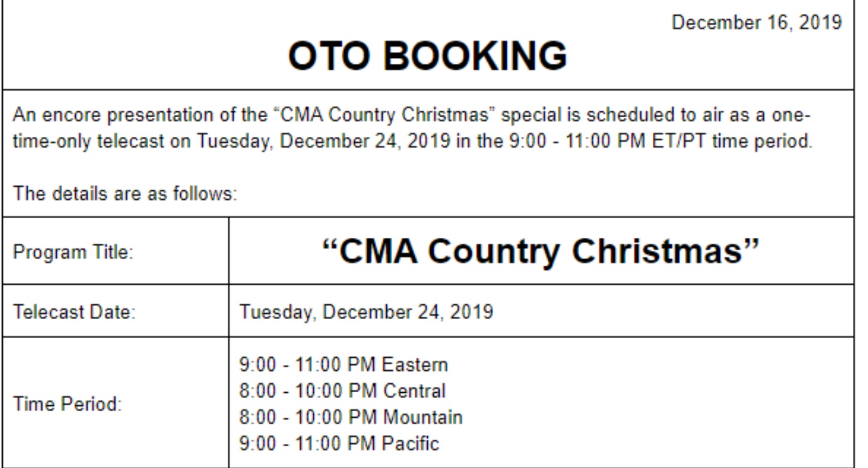Click the Program Title label cell

pyautogui.click(x=73, y=252)
